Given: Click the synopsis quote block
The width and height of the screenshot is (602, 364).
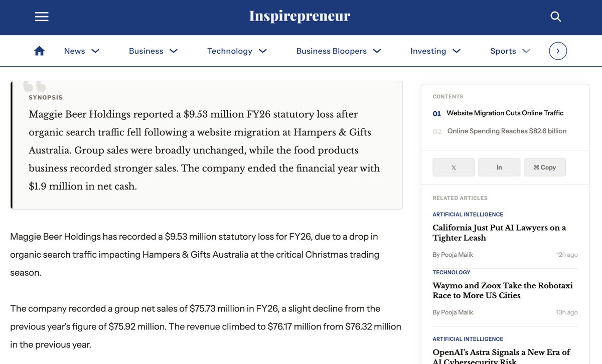Looking at the screenshot, I should (x=207, y=145).
